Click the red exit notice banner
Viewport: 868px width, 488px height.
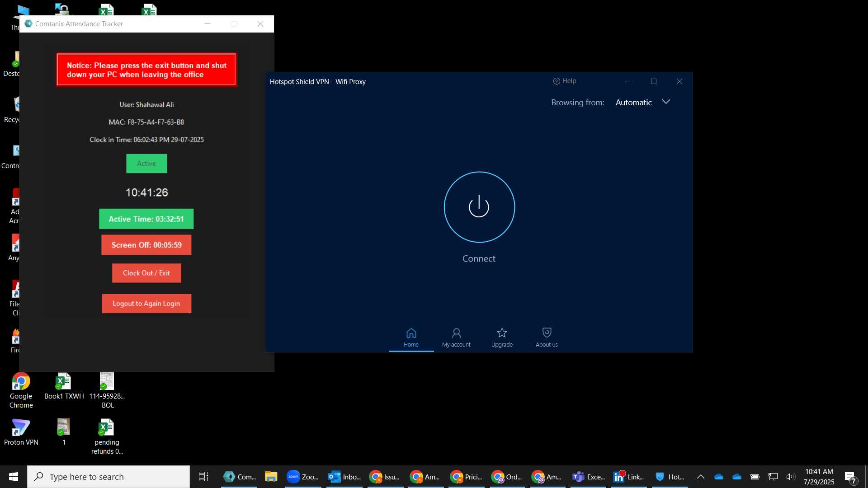click(x=146, y=70)
